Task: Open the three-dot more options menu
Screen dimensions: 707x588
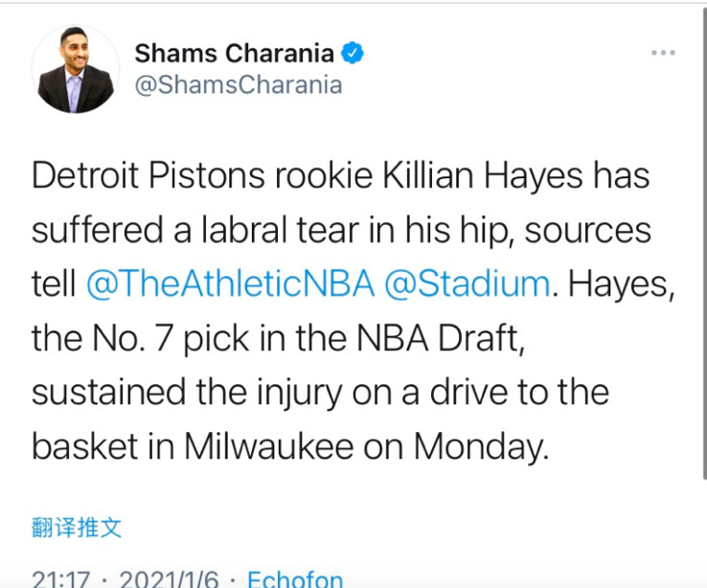Action: 663,53
